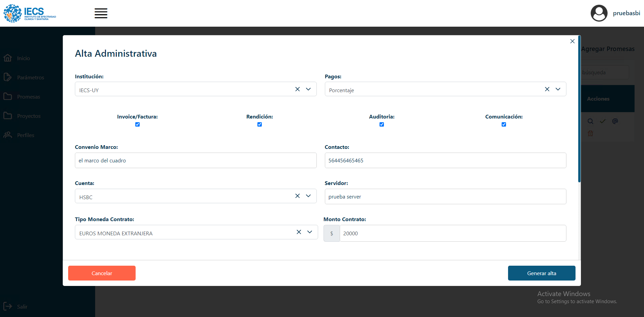Toggle the Auditoria checkbox
This screenshot has width=644, height=317.
pos(382,125)
